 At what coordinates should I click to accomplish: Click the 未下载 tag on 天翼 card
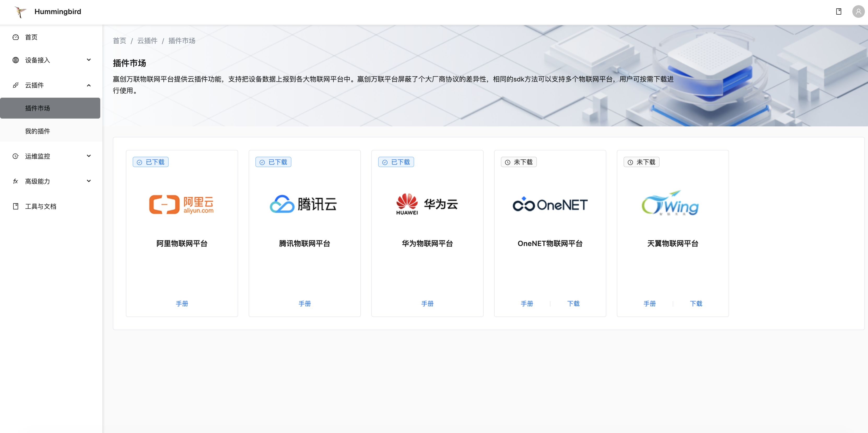(x=641, y=162)
